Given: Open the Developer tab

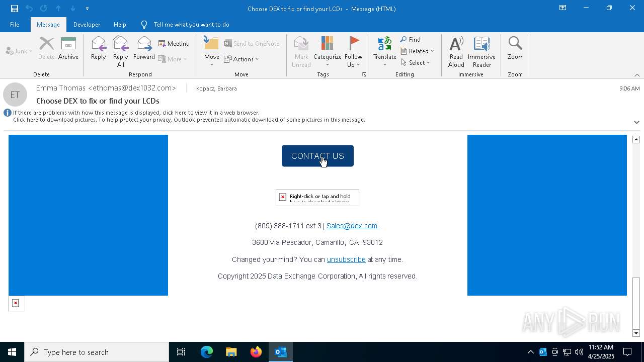Looking at the screenshot, I should tap(87, 25).
